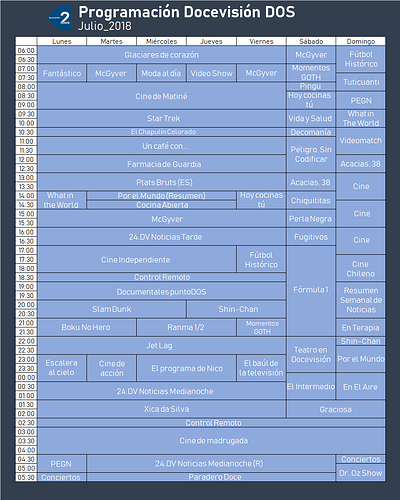Click the Fugitivos cell
The image size is (400, 500).
[x=311, y=237]
